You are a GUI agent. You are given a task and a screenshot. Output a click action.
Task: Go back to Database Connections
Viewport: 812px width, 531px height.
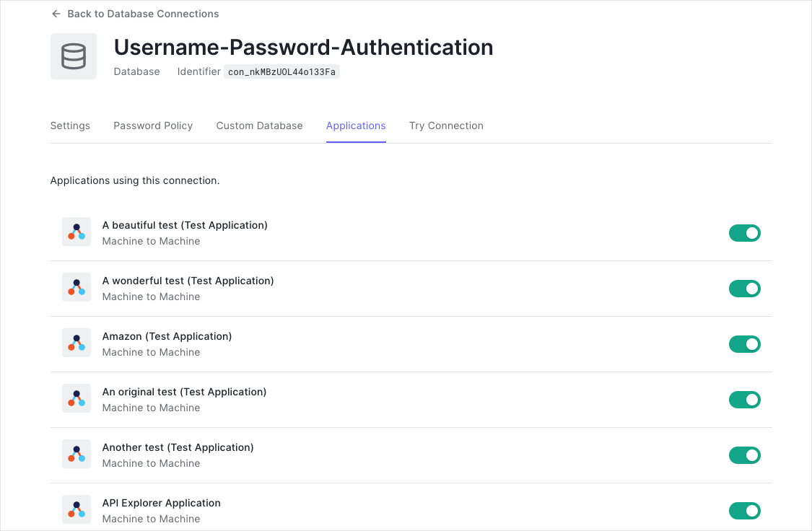143,14
